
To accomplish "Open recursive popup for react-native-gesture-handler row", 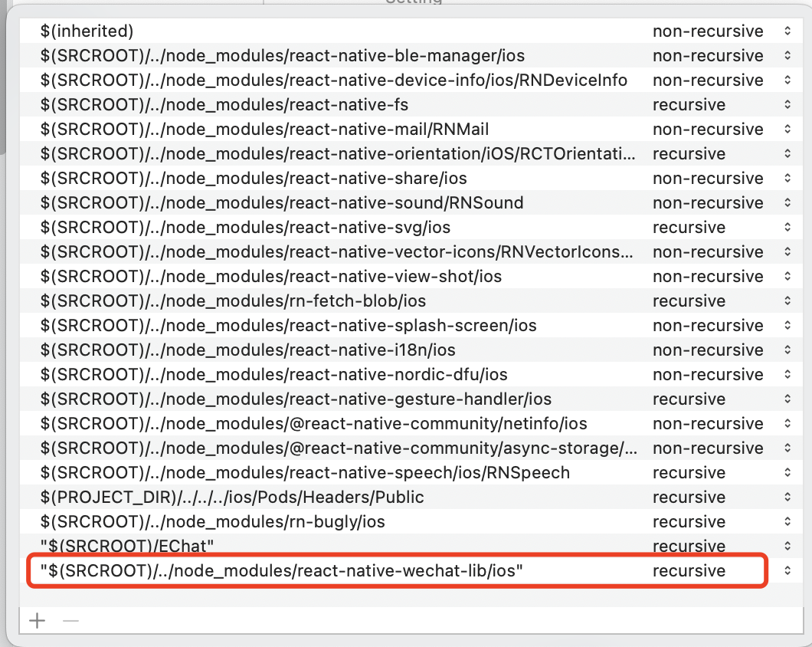I will 787,399.
